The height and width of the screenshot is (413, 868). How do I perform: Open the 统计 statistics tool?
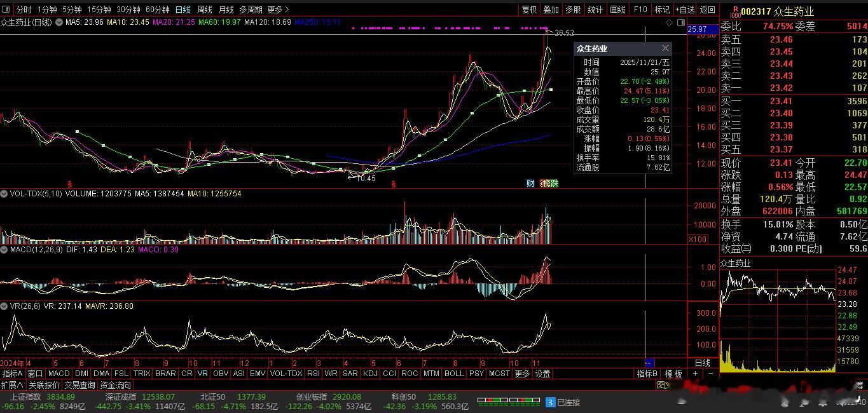point(595,10)
